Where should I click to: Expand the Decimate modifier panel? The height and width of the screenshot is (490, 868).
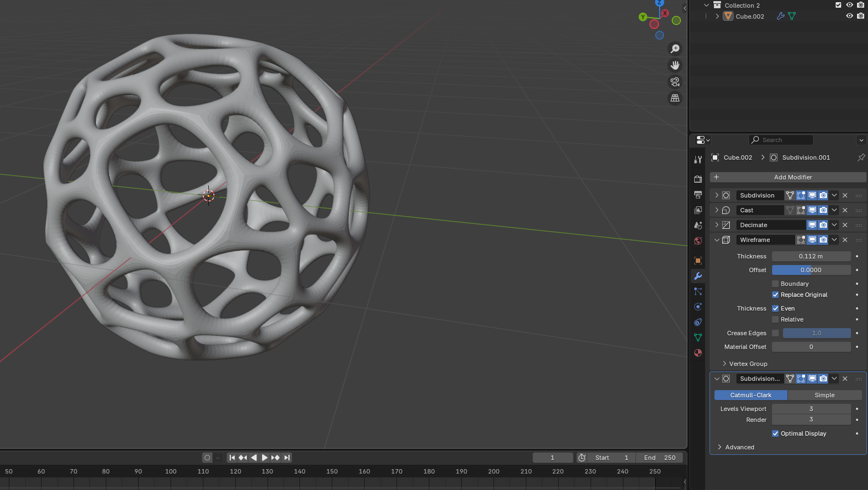point(717,225)
